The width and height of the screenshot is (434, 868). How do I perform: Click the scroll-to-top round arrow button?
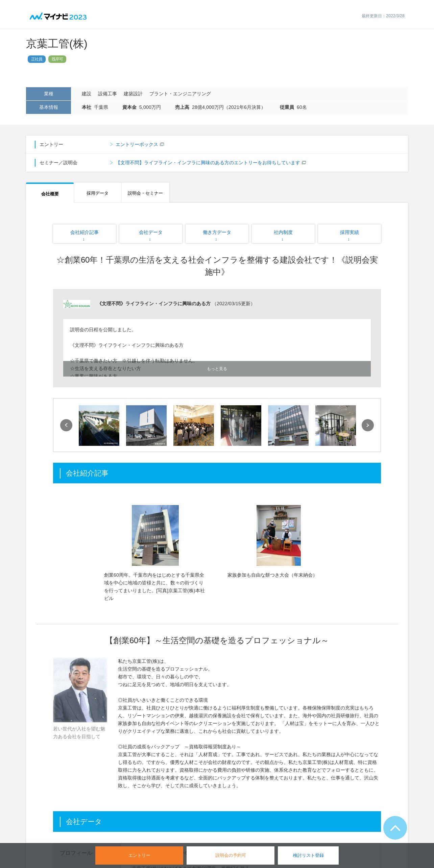click(395, 828)
